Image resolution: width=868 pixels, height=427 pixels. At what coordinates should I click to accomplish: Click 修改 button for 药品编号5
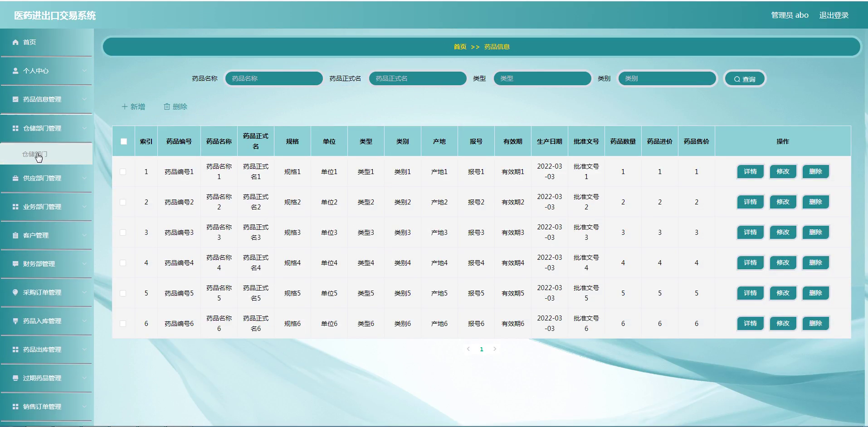point(783,293)
